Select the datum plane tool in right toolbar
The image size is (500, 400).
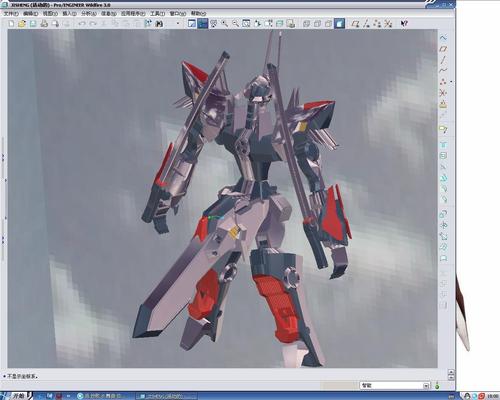point(443,49)
